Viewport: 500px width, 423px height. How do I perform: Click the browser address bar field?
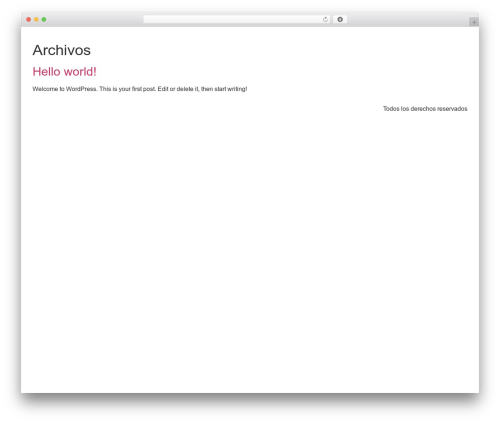[237, 19]
